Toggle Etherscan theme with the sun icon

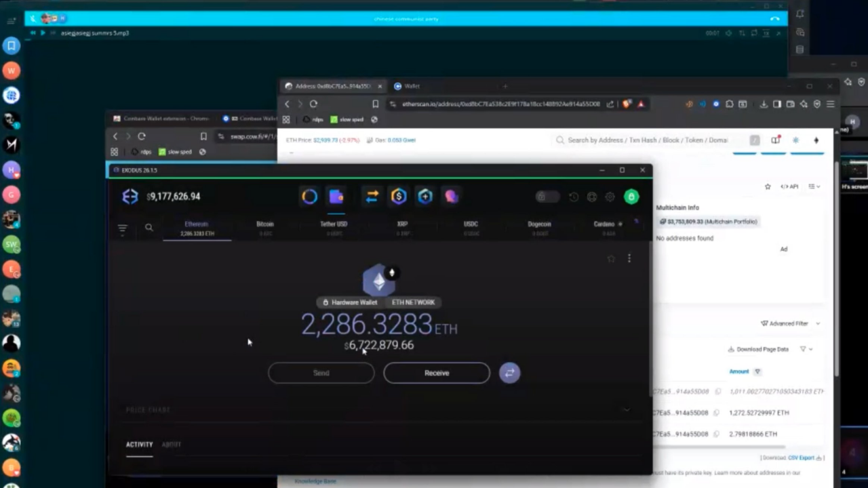click(x=795, y=140)
